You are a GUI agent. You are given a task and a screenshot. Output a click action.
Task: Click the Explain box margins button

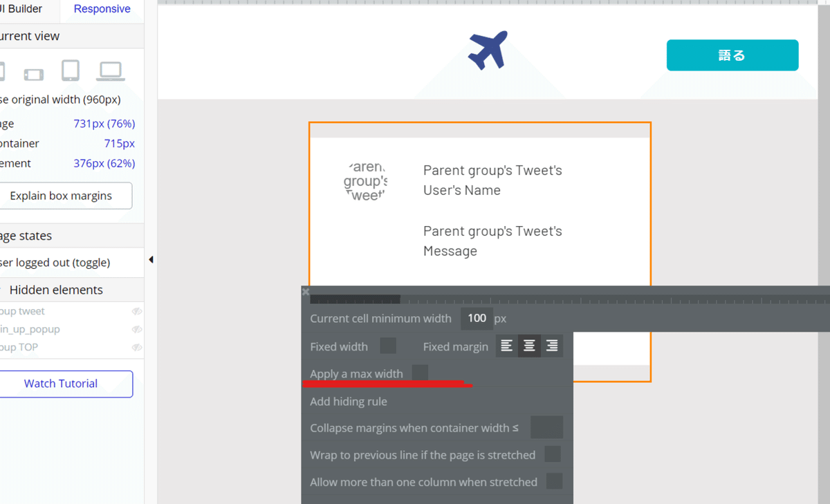tap(62, 196)
